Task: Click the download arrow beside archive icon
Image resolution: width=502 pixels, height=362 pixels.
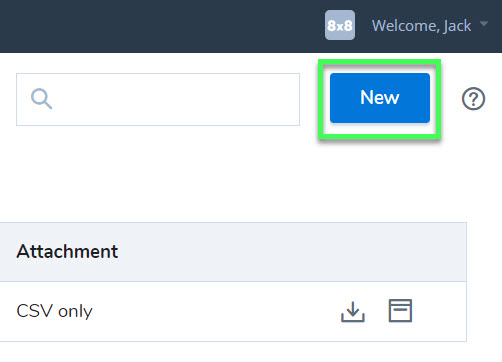Action: (353, 311)
